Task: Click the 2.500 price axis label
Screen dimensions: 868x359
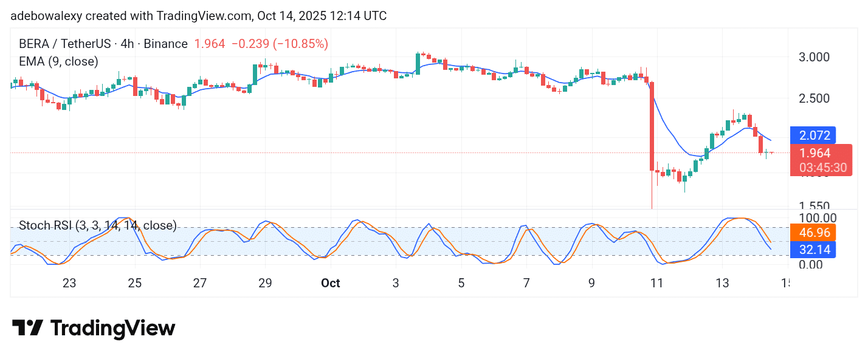Action: 813,98
